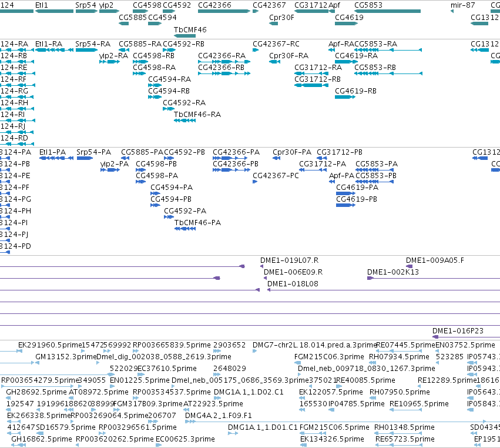Viewport: 500px width, 448px height.
Task: Open EST DMG7-chr2L.18.014.pred.a.3prime
Action: 254,351
